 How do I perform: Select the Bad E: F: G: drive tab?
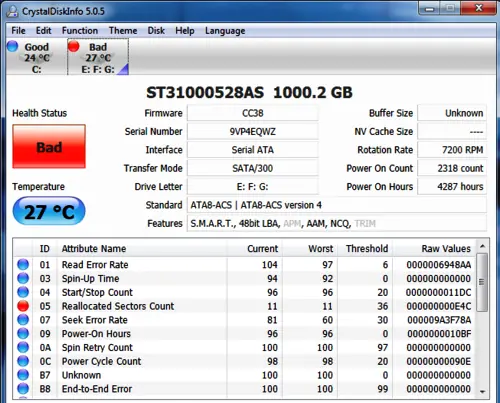98,57
